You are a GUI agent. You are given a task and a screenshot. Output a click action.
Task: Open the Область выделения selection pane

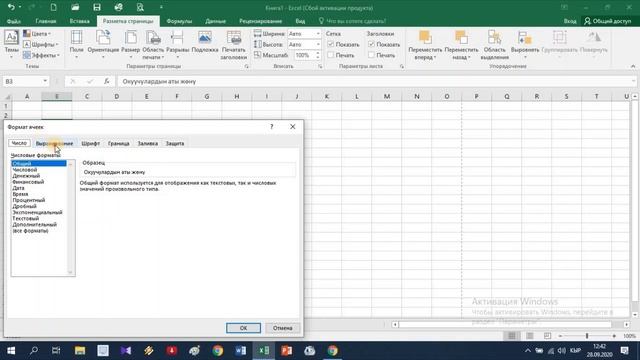coord(494,45)
